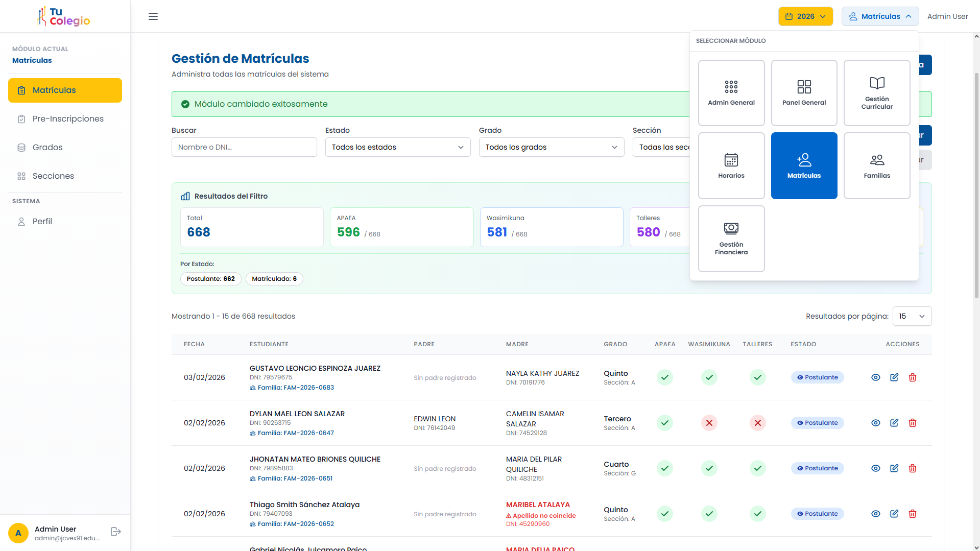This screenshot has height=551, width=980.
Task: Open Gestión Curricular module
Action: (876, 92)
